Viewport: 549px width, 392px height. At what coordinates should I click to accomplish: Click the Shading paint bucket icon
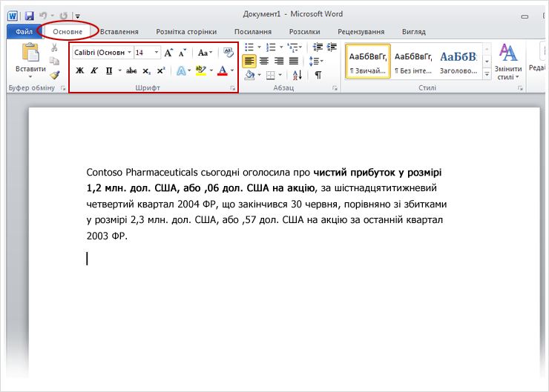[x=249, y=75]
